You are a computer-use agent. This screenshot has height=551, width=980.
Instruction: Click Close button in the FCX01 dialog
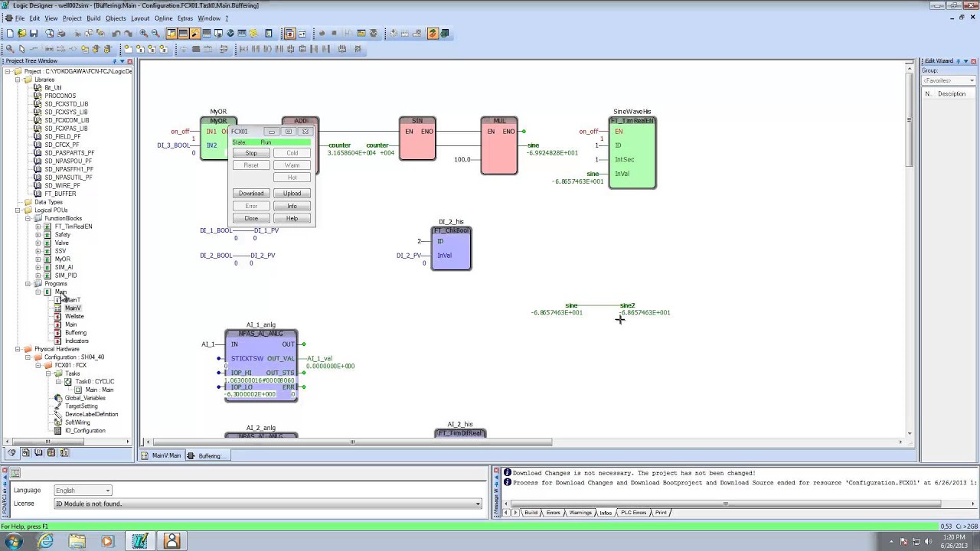coord(251,218)
